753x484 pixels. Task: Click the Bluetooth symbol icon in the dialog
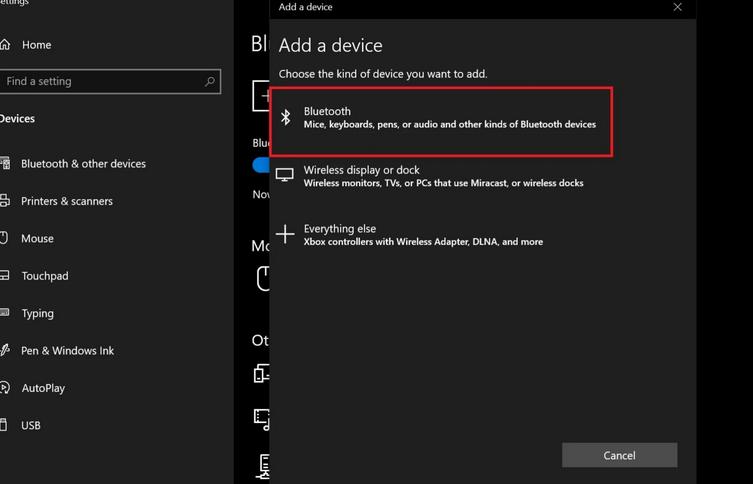click(x=286, y=118)
